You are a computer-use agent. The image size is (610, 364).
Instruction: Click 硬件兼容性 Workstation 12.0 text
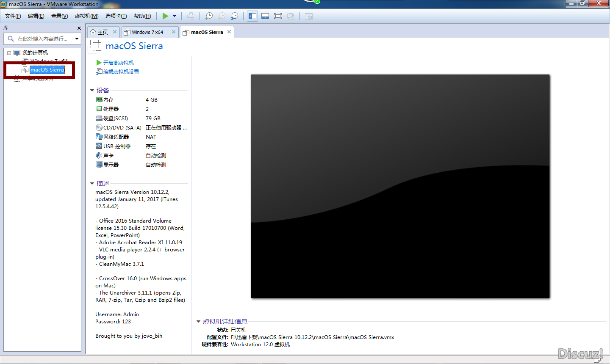(261, 345)
